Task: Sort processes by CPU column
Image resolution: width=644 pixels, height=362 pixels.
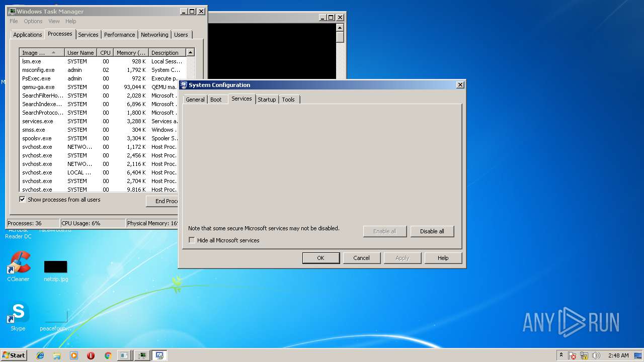Action: (x=105, y=53)
